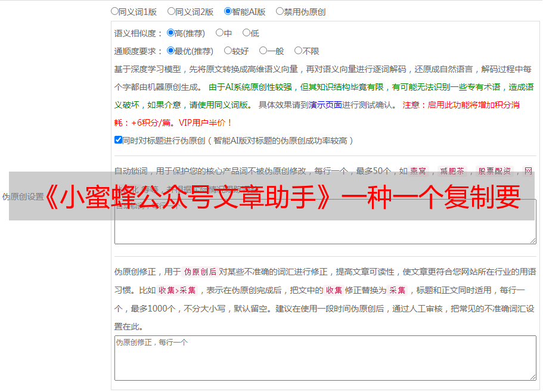The height and width of the screenshot is (392, 543).
Task: Choose the 智能AI版 radio option
Action: 228,11
